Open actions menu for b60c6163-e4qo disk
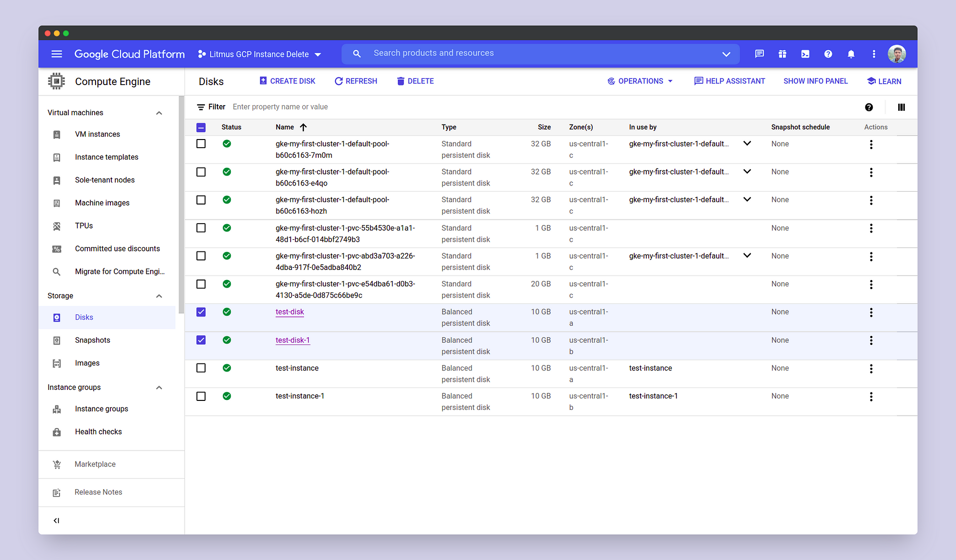This screenshot has width=956, height=560. pyautogui.click(x=871, y=172)
